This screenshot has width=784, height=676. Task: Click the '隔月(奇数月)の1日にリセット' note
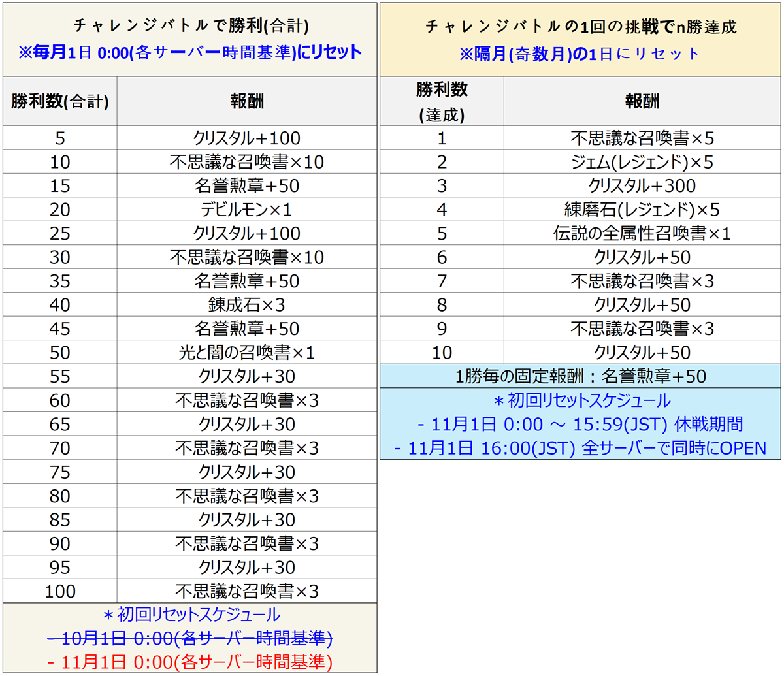point(580,54)
